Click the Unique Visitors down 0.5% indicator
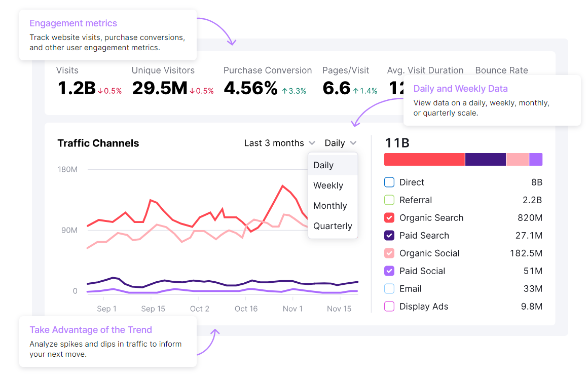The width and height of the screenshot is (588, 376). tap(201, 91)
